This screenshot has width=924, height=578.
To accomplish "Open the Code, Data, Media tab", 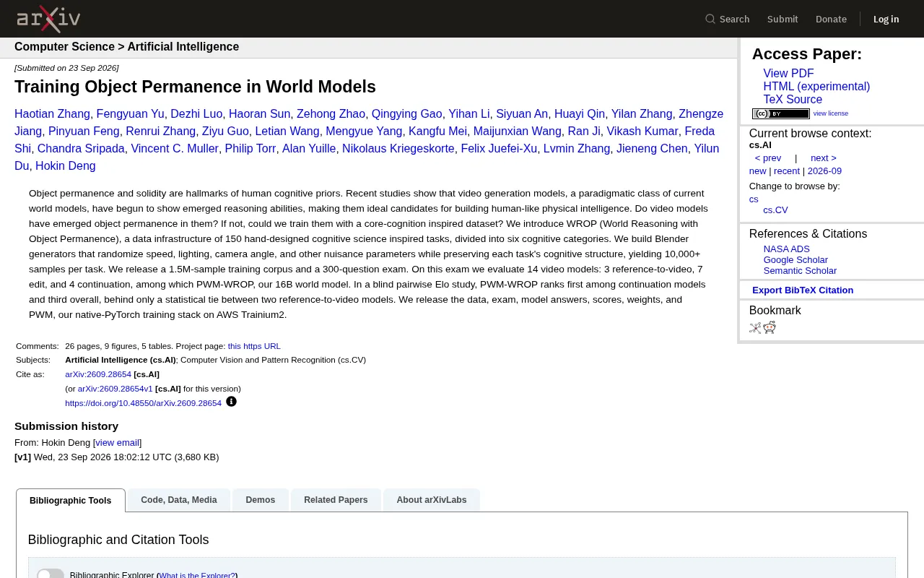I will pyautogui.click(x=179, y=500).
